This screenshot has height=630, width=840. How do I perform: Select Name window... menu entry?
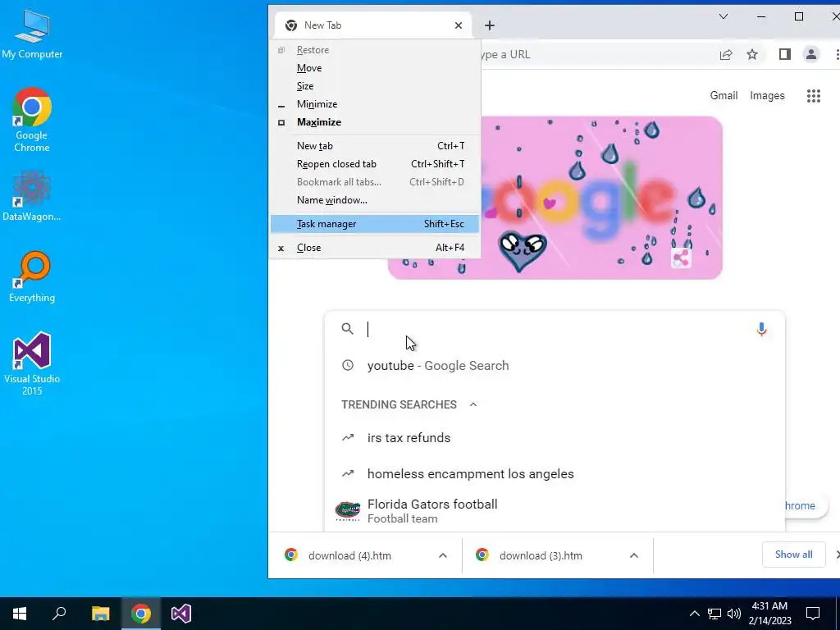point(374,200)
